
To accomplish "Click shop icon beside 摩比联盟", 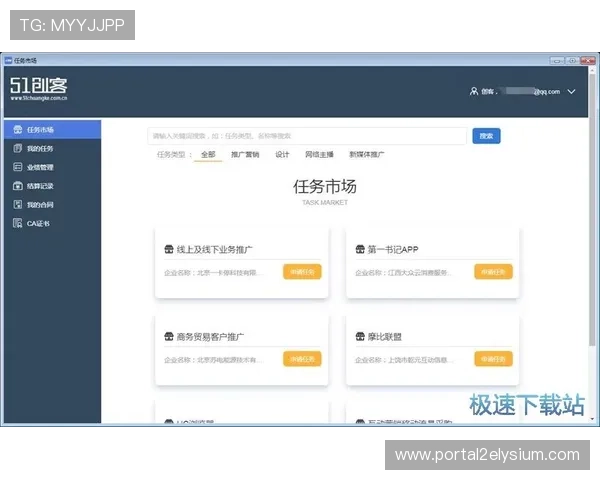I will point(360,336).
